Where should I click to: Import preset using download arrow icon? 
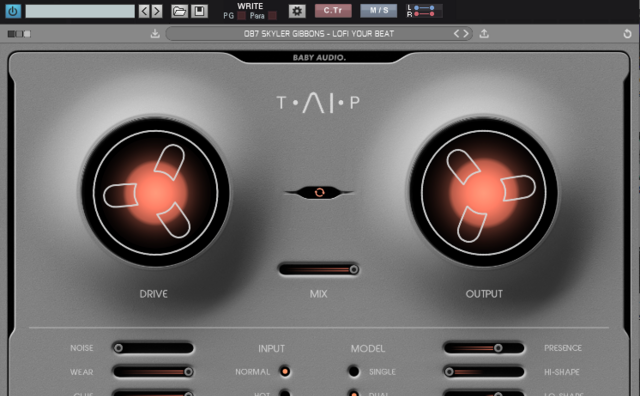(155, 33)
